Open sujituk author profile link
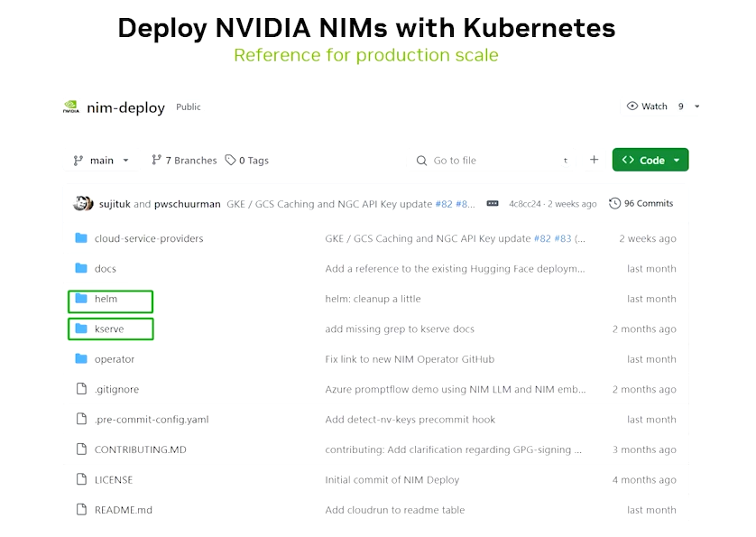This screenshot has width=756, height=537. tap(115, 204)
